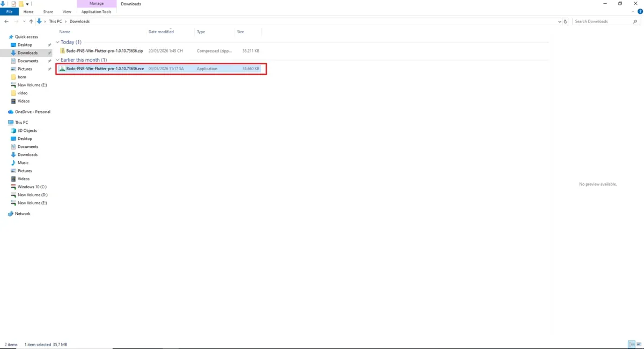This screenshot has width=644, height=349.
Task: Open Documents under This PC
Action: click(x=28, y=146)
